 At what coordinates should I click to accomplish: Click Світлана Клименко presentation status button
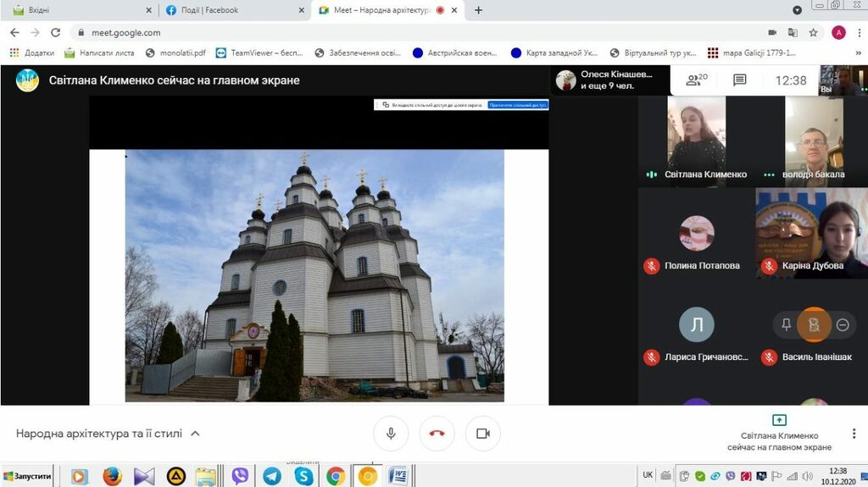[x=779, y=432]
